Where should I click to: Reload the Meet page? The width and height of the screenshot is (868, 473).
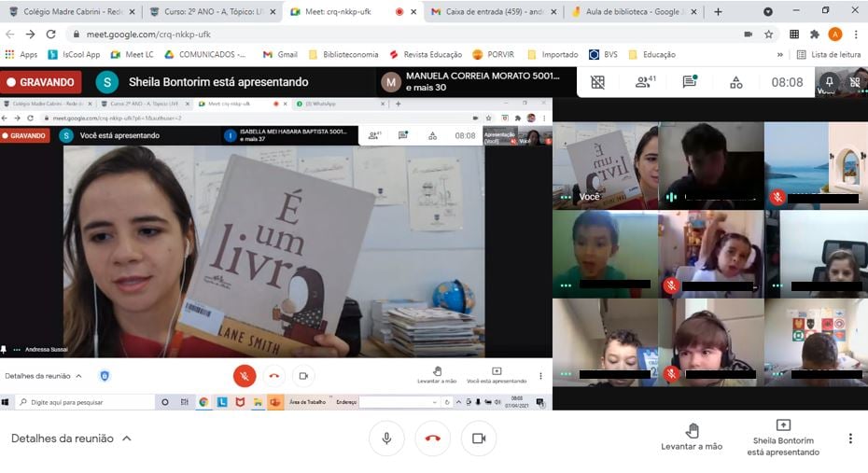(51, 35)
